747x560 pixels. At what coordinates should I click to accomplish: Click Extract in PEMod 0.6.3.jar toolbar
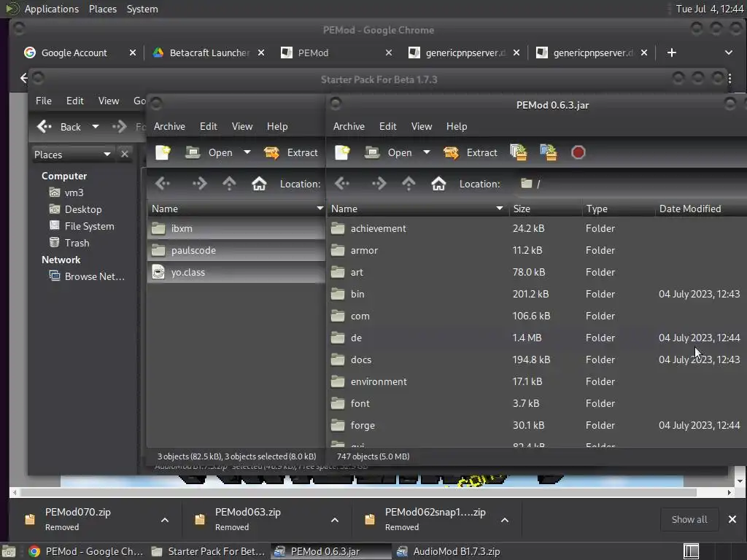tap(471, 152)
